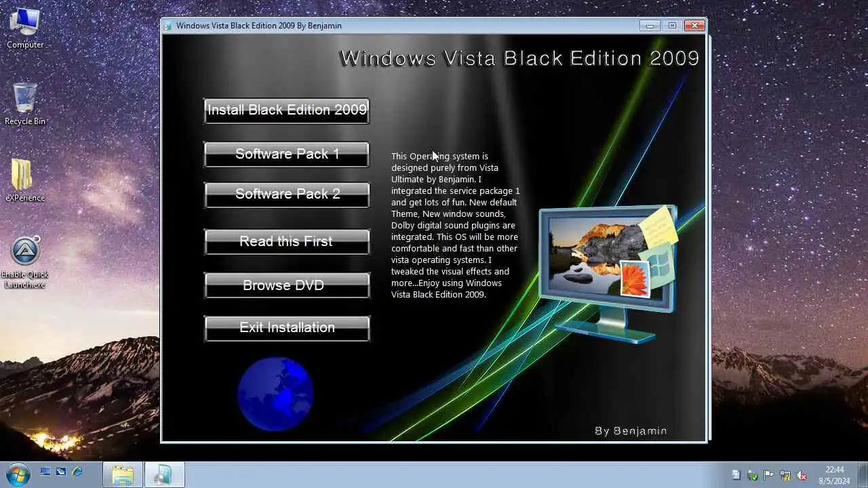This screenshot has width=868, height=488.
Task: Click the green shield tray icon
Action: pos(752,475)
